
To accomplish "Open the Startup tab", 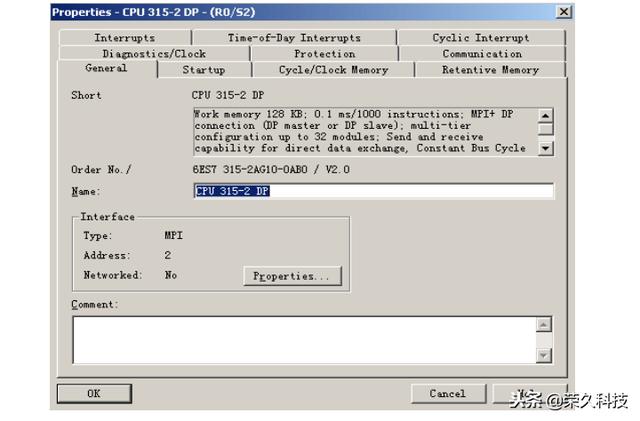I will click(204, 70).
